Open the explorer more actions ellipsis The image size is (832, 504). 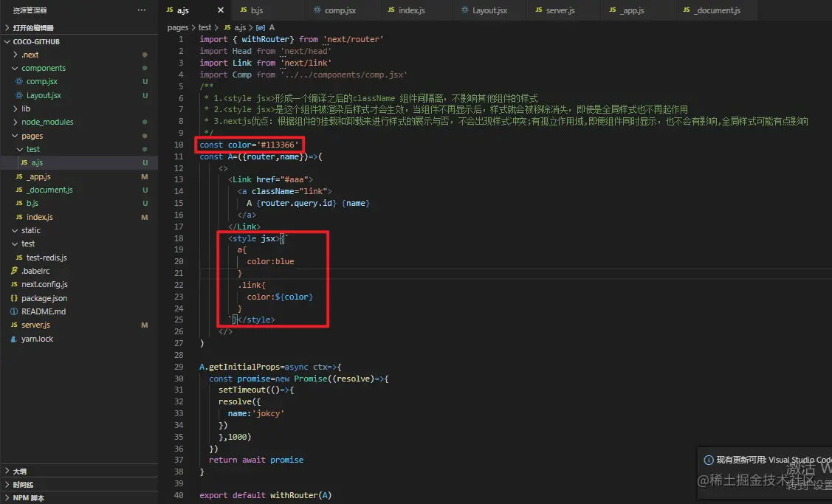(141, 10)
